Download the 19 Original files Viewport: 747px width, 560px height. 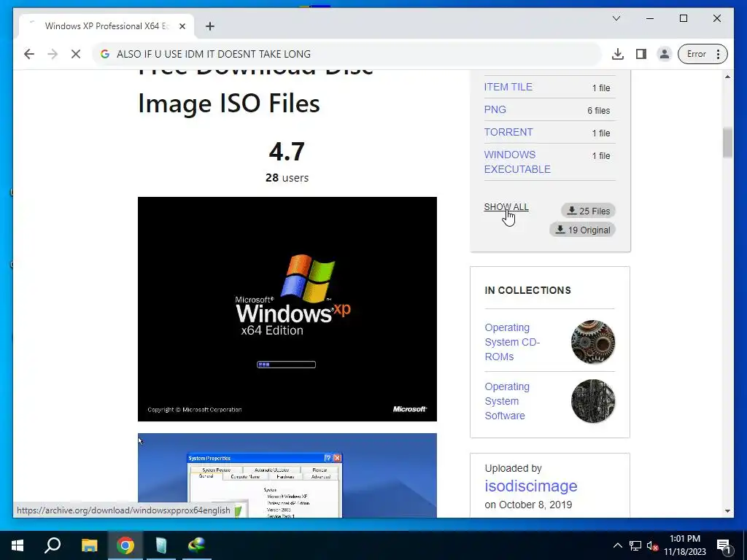(x=583, y=230)
